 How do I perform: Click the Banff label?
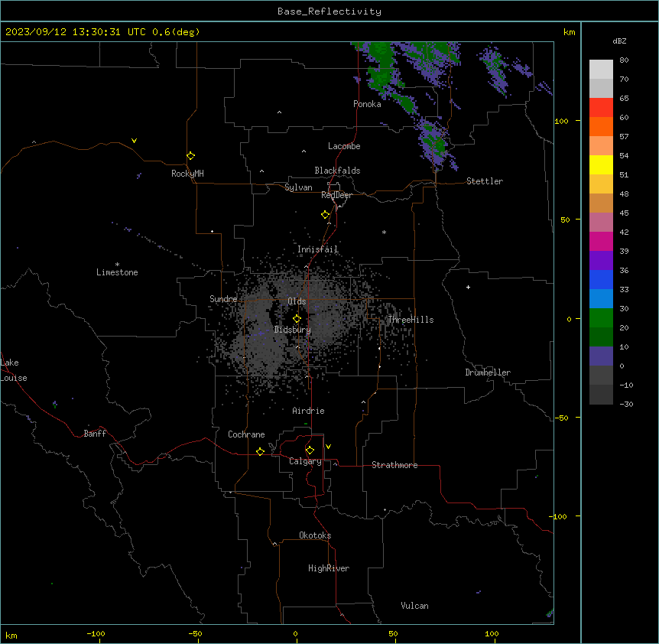point(95,434)
